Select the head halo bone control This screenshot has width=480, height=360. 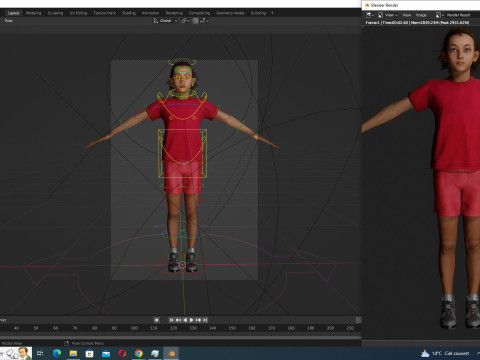[182, 62]
